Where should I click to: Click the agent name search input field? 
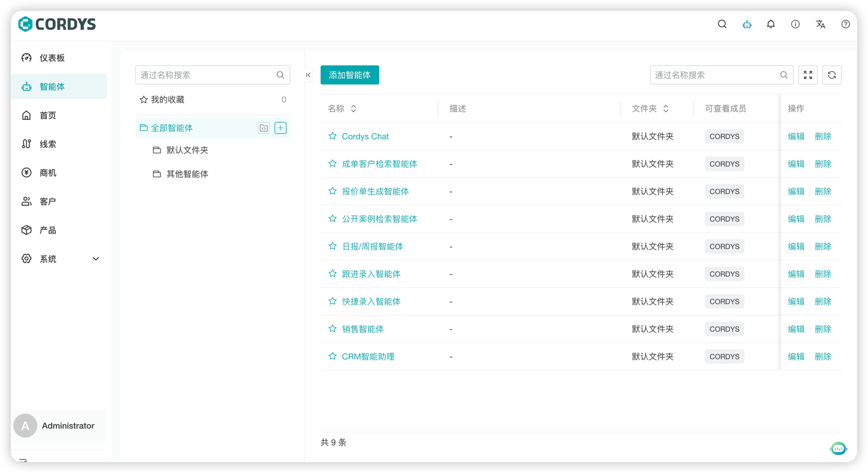[715, 75]
